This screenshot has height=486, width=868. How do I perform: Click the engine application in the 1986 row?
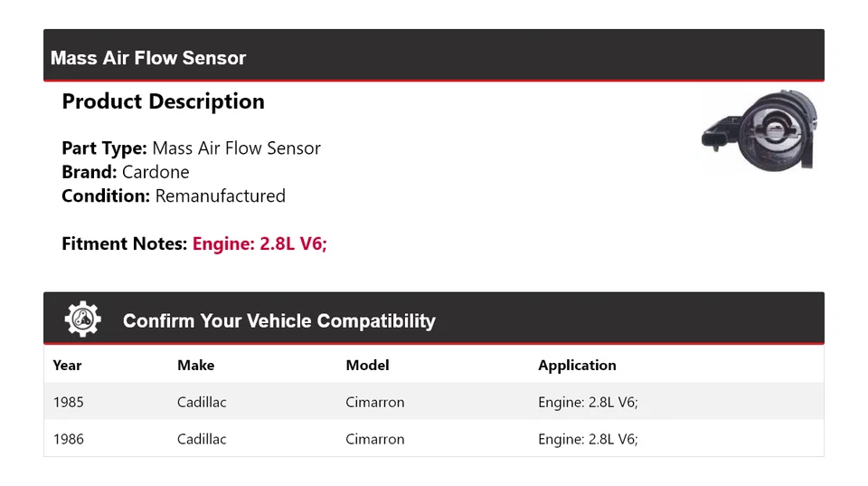(588, 439)
